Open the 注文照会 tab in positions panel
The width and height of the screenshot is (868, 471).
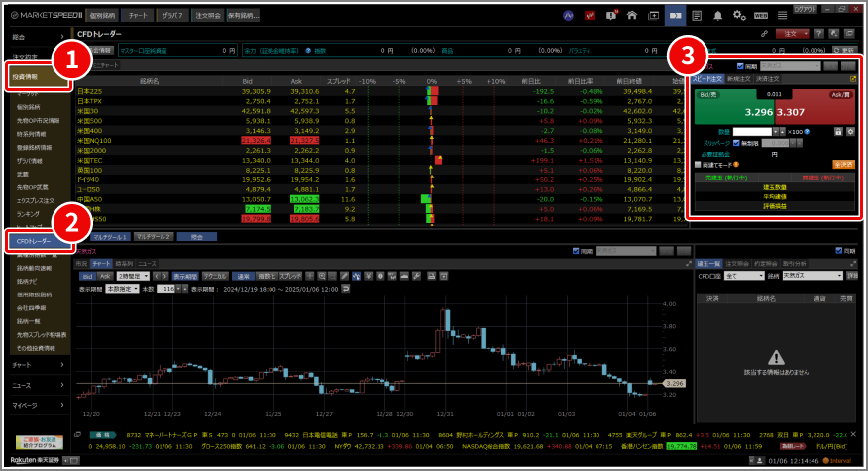click(x=737, y=264)
